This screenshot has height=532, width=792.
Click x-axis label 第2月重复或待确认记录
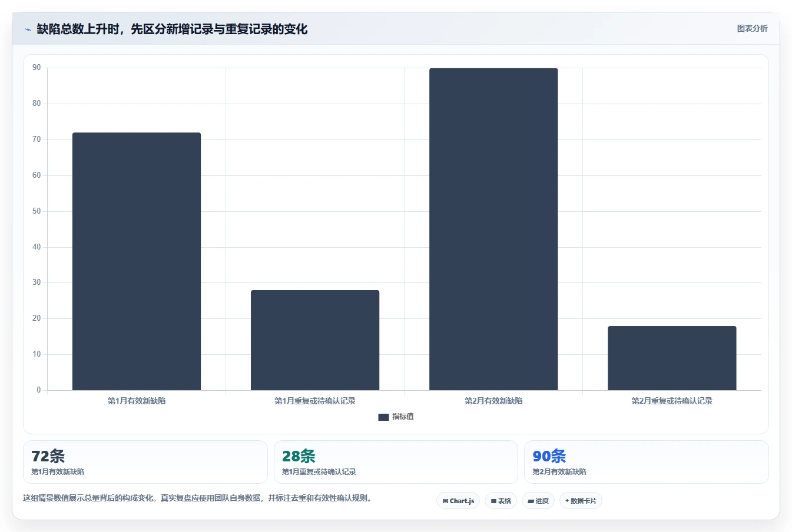click(672, 401)
